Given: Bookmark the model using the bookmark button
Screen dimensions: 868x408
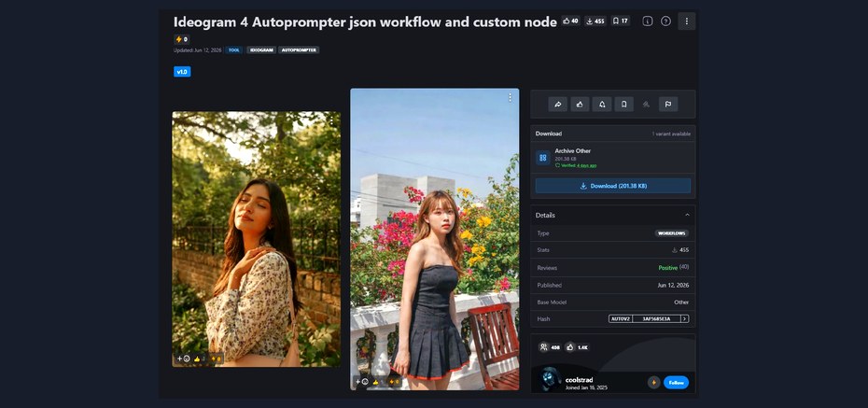Looking at the screenshot, I should pyautogui.click(x=623, y=104).
